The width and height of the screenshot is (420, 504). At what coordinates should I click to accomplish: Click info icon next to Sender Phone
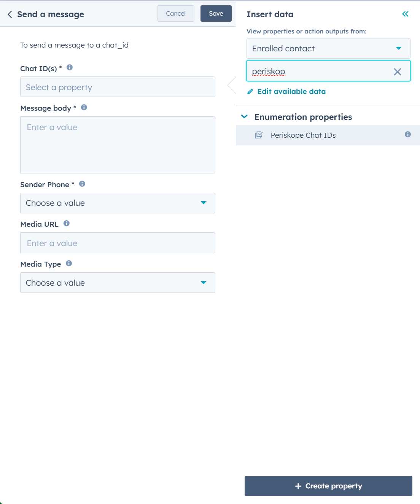pos(82,184)
